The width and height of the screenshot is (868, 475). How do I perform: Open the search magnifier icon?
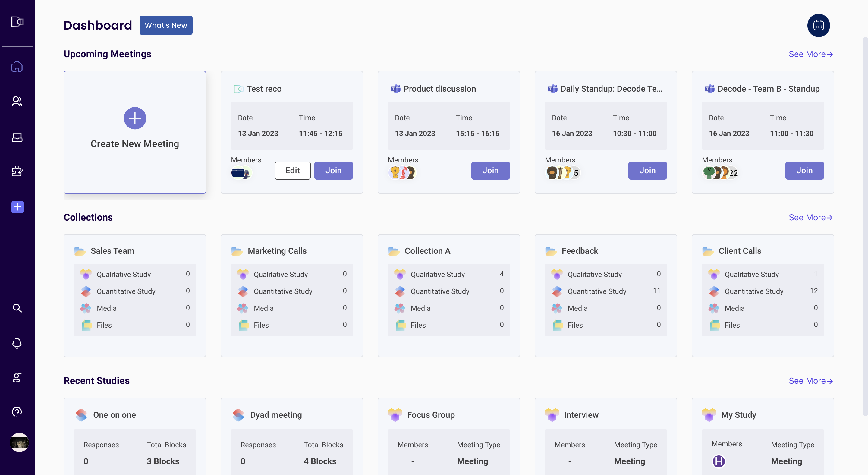point(17,308)
